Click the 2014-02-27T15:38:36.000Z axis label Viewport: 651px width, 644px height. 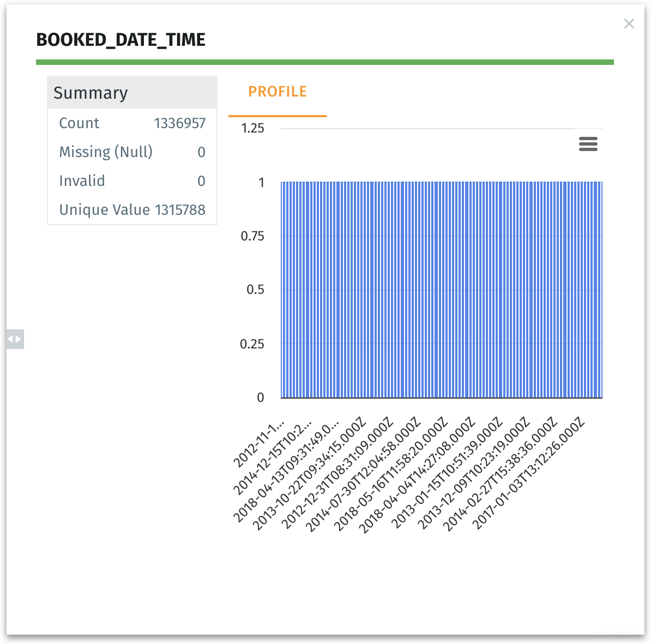[x=501, y=473]
